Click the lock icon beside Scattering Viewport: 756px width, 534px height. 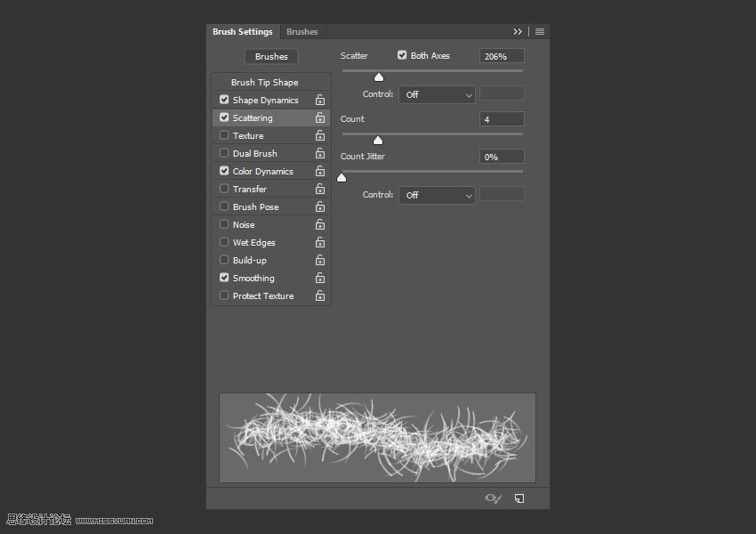pos(319,117)
